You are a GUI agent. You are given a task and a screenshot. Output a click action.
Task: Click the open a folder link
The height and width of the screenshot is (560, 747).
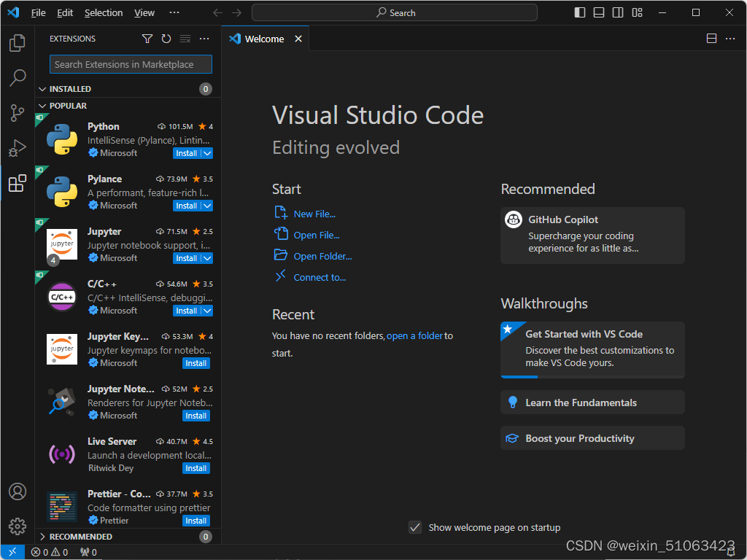tap(416, 335)
